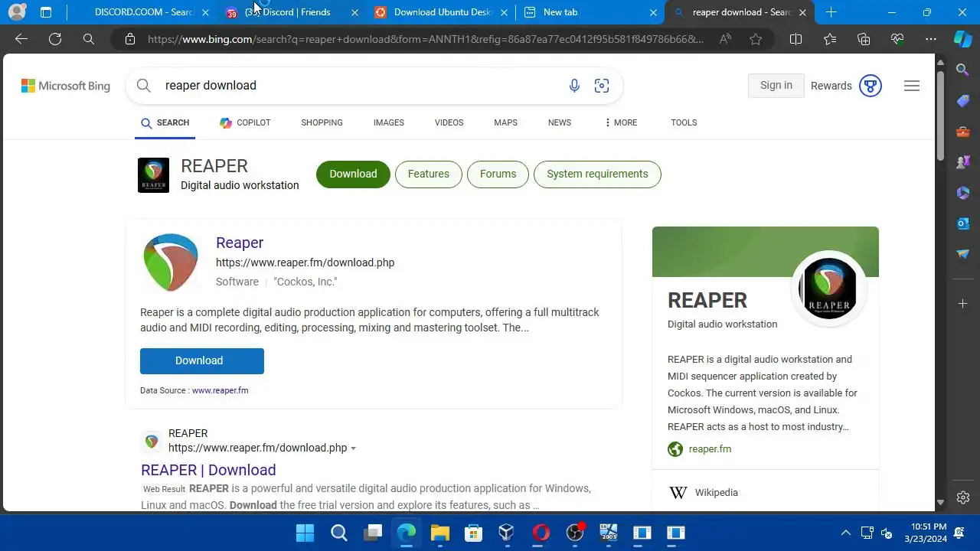Open the Edge profile avatar
The image size is (980, 551).
point(17,12)
